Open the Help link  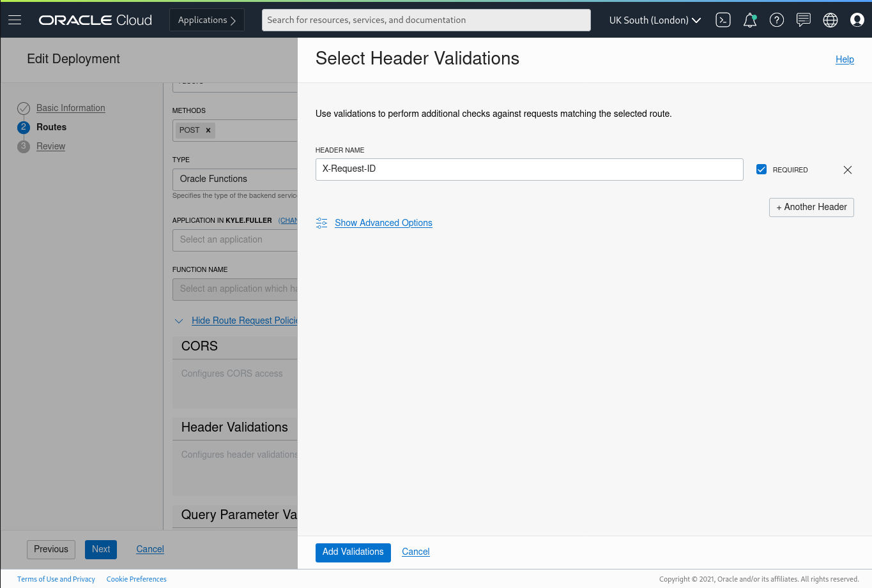click(x=845, y=59)
